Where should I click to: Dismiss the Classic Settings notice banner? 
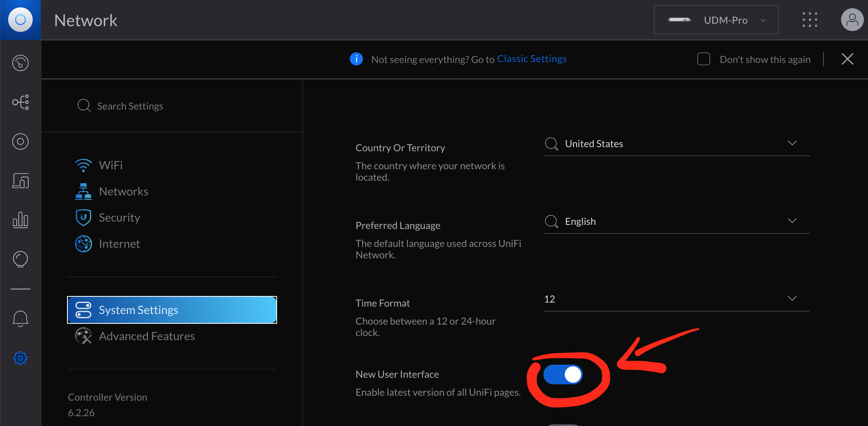(847, 59)
